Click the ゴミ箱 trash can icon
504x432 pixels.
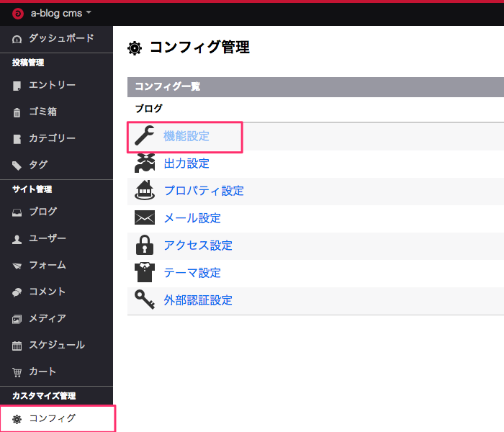[x=17, y=112]
